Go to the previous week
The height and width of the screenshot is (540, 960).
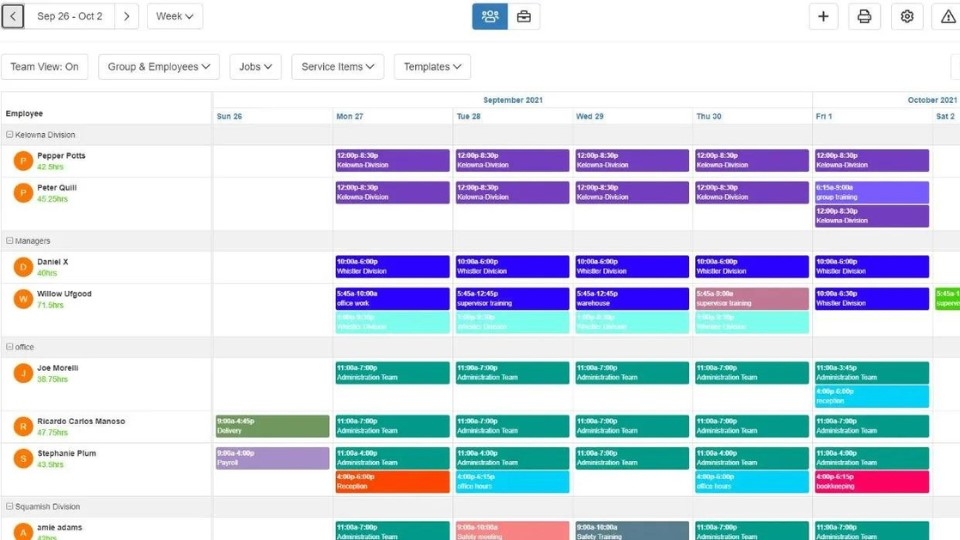click(x=13, y=17)
